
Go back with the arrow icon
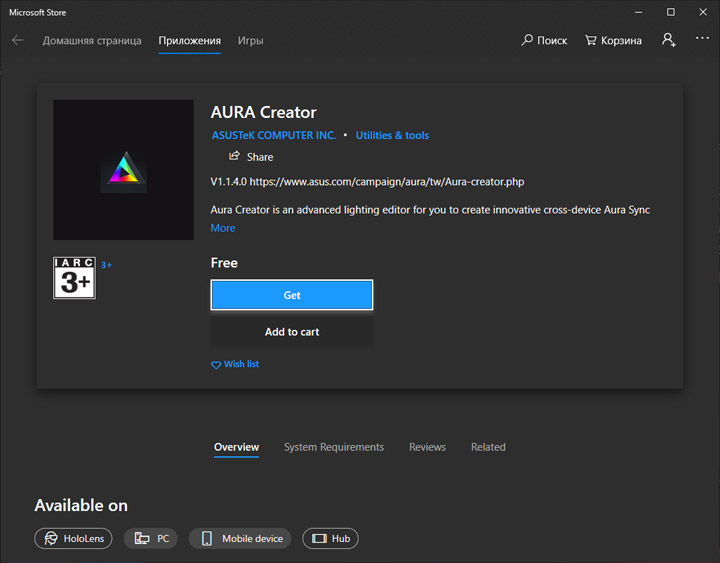[x=17, y=40]
